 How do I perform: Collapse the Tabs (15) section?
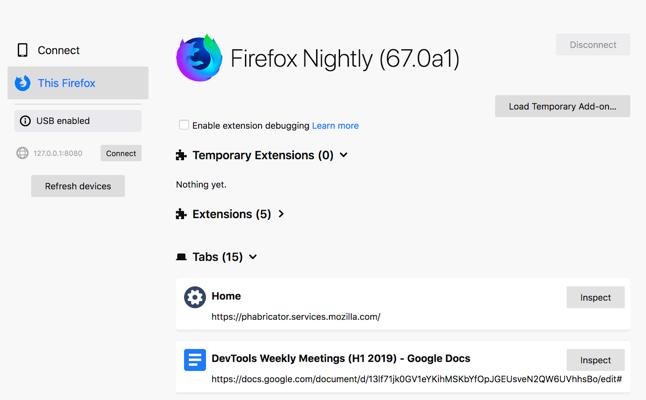click(253, 257)
